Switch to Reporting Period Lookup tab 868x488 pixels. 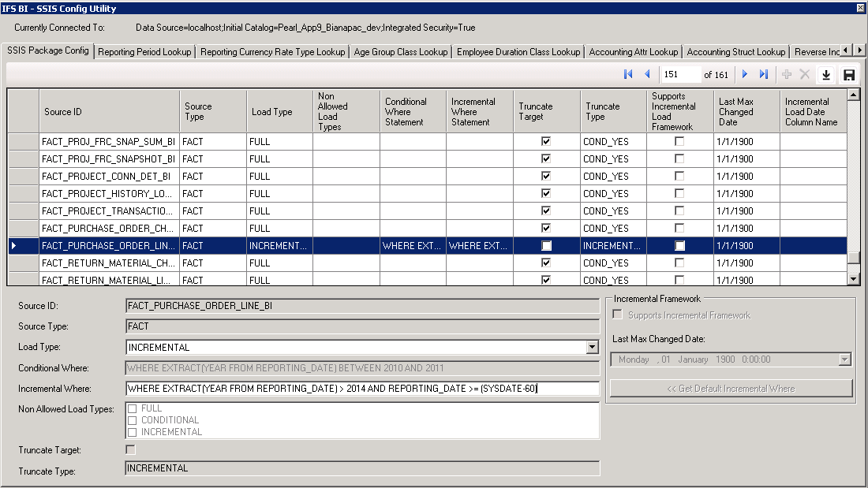pyautogui.click(x=144, y=52)
